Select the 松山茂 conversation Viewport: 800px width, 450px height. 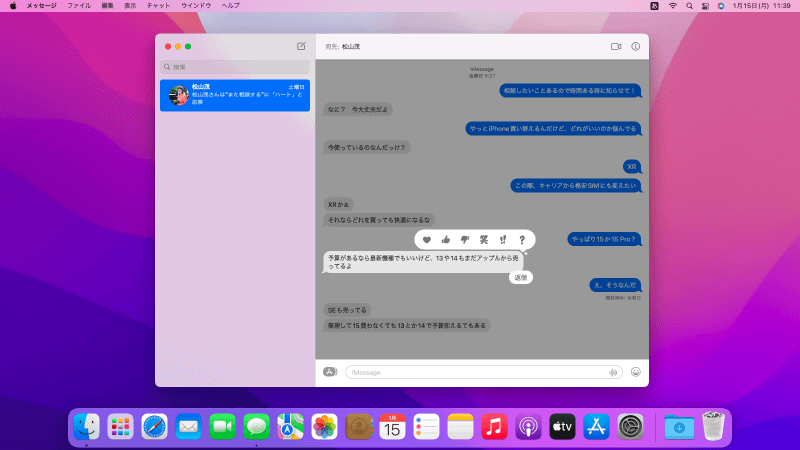235,95
